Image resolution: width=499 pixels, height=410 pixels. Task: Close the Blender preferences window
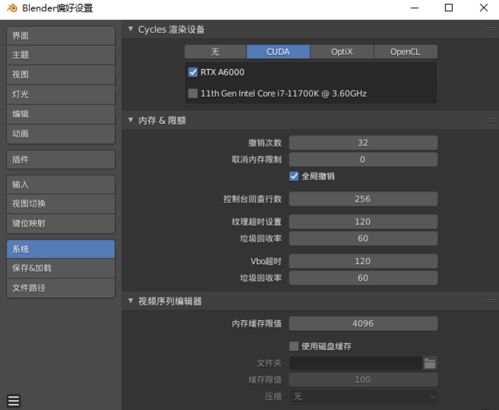point(484,8)
